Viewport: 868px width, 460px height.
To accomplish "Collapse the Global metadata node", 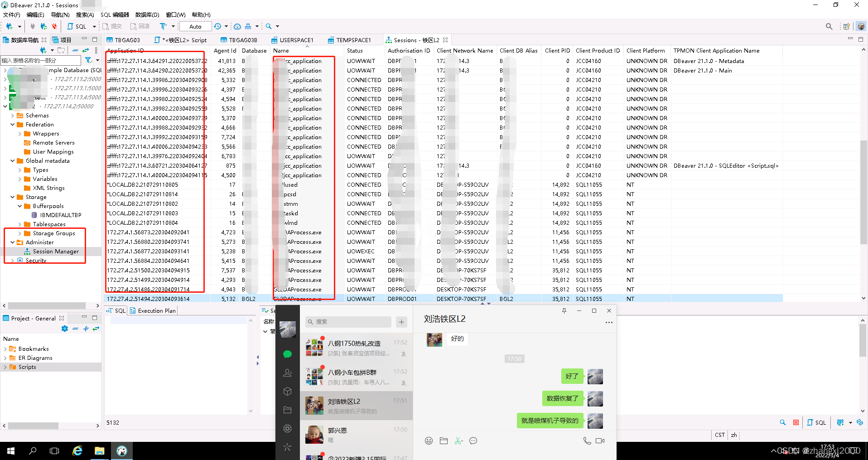I will 13,161.
